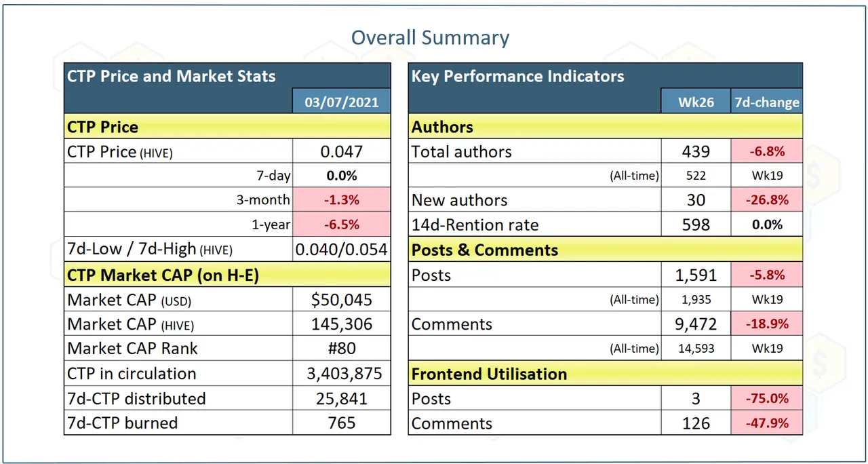This screenshot has width=868, height=464.
Task: Click the rank value "#80"
Action: [342, 349]
